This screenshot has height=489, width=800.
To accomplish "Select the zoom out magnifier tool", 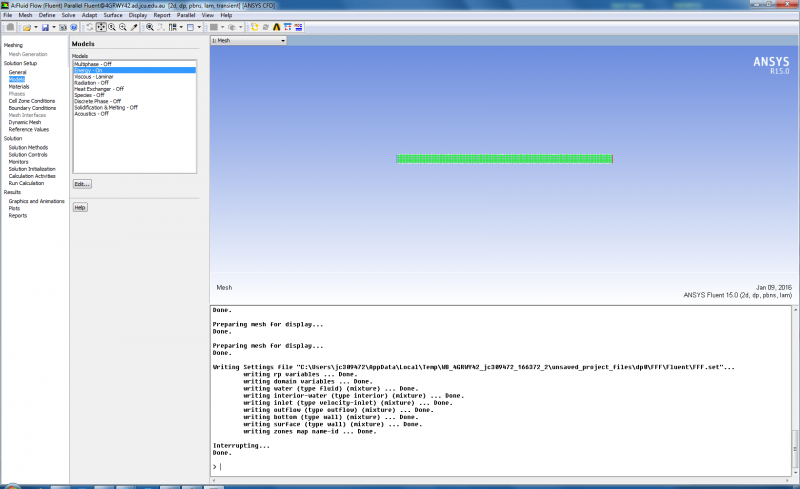I will tap(123, 27).
